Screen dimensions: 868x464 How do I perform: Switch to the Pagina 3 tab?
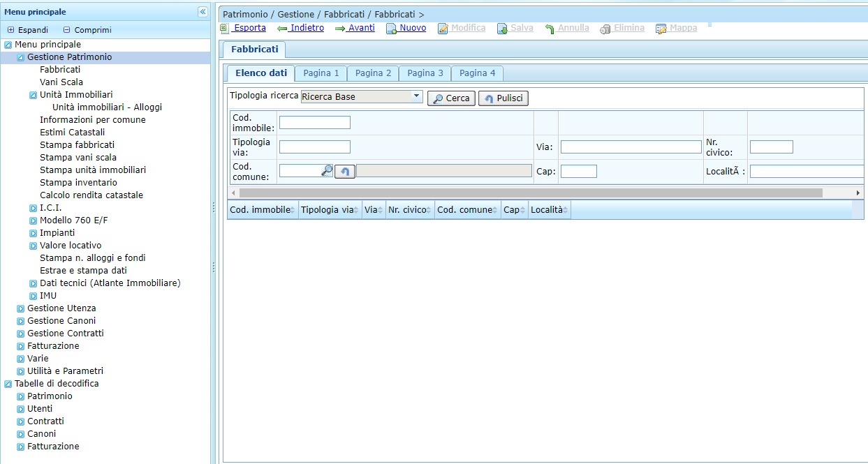coord(425,73)
